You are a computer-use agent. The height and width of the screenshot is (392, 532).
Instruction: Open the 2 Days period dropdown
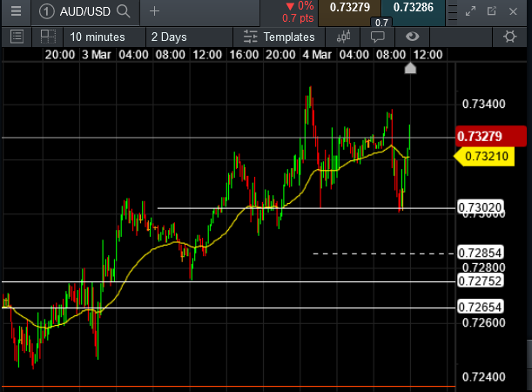point(189,37)
